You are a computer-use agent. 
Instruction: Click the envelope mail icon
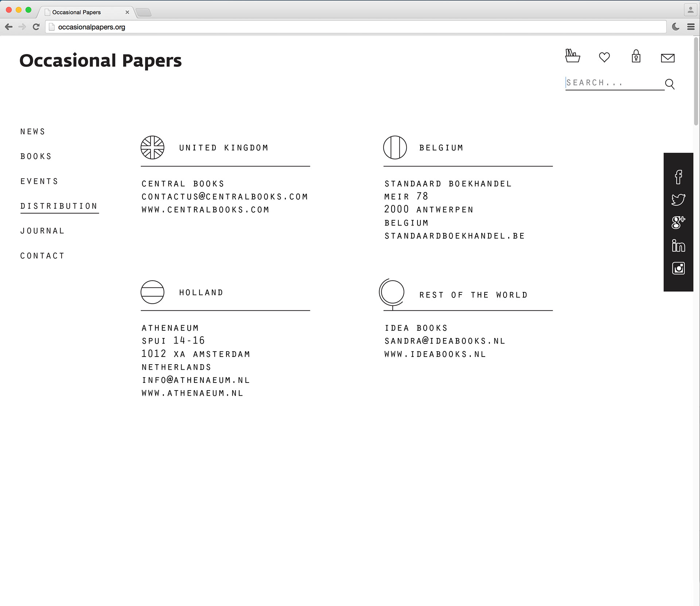pyautogui.click(x=668, y=58)
